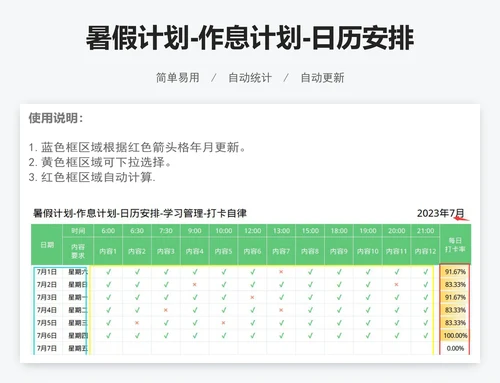Image resolution: width=500 pixels, height=383 pixels.
Task: Click the 星期六 weekday cell
Action: [x=78, y=272]
